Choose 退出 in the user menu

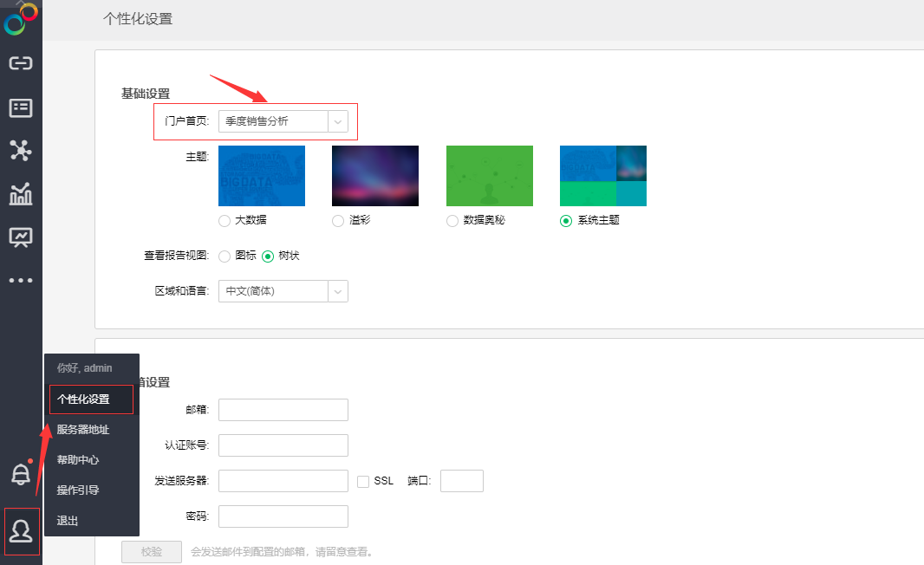[68, 521]
